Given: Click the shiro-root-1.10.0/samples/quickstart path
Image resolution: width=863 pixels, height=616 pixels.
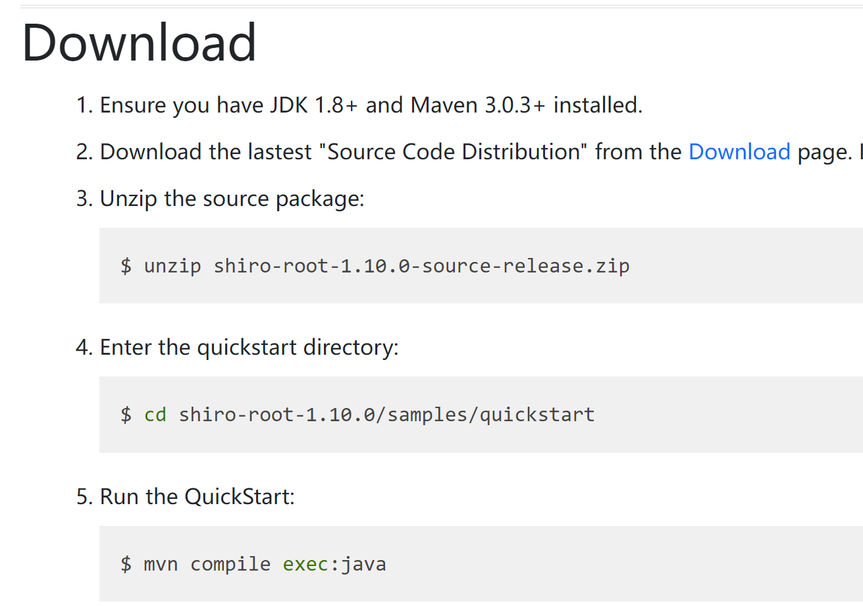Looking at the screenshot, I should click(386, 415).
